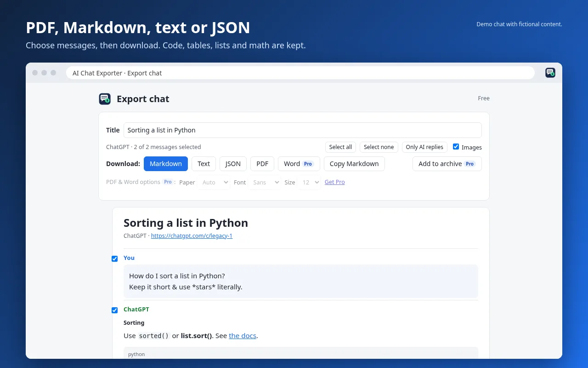The height and width of the screenshot is (368, 588).
Task: Open the Get Pro link
Action: click(x=335, y=182)
